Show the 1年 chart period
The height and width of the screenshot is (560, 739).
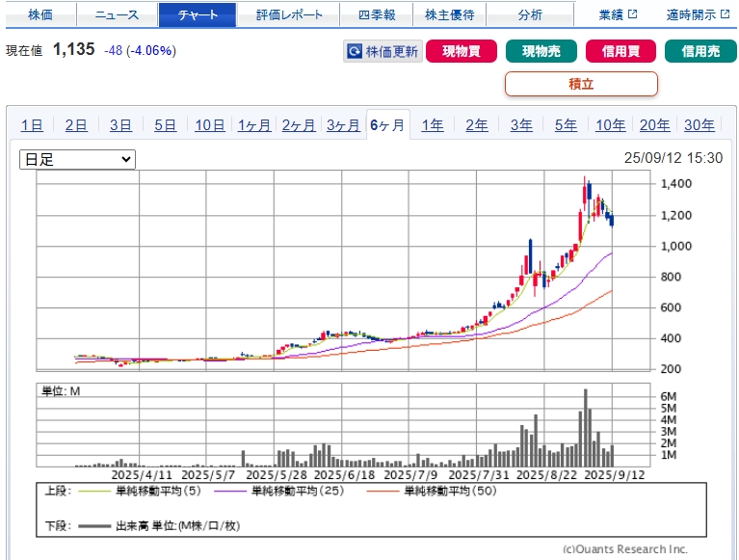pyautogui.click(x=433, y=125)
